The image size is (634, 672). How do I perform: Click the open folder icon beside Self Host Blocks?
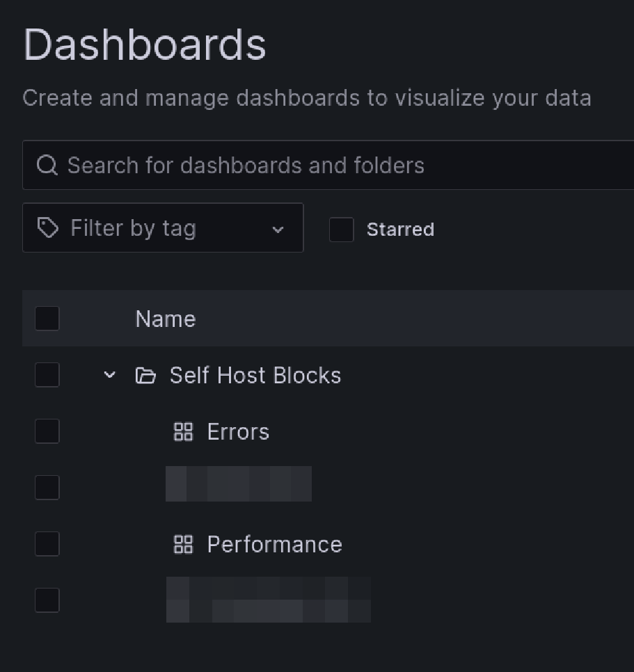click(145, 376)
